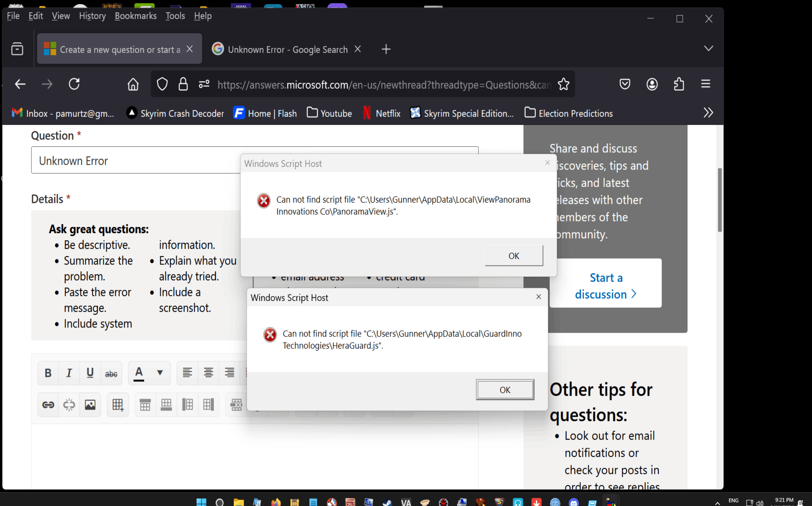This screenshot has width=812, height=506.
Task: Select the italic formatting icon
Action: [69, 373]
